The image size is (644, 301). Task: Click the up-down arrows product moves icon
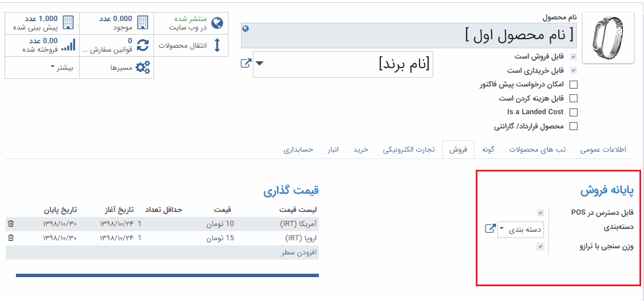pyautogui.click(x=217, y=45)
